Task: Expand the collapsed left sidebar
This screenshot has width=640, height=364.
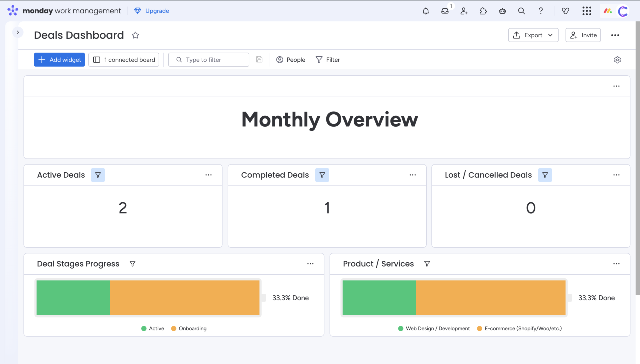Action: coord(18,32)
